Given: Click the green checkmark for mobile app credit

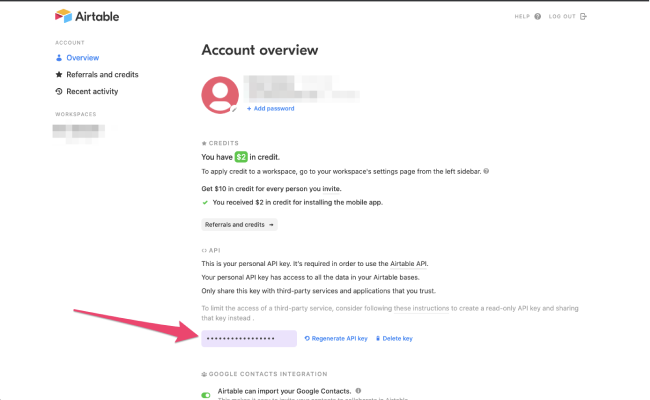Looking at the screenshot, I should point(205,203).
